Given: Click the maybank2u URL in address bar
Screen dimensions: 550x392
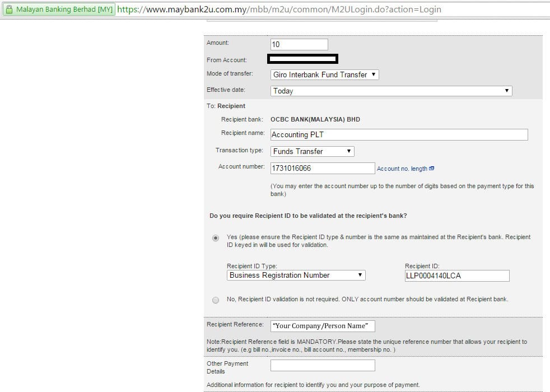Looking at the screenshot, I should click(279, 10).
